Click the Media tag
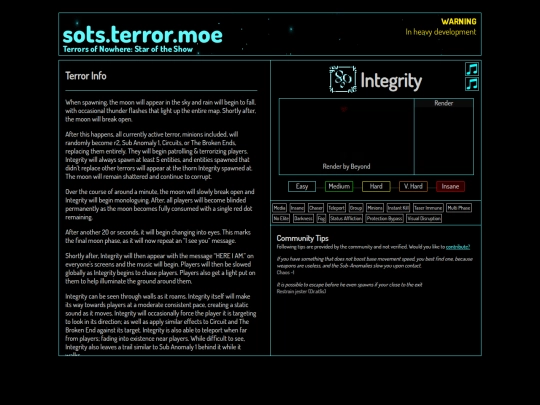The height and width of the screenshot is (405, 540). coord(279,208)
